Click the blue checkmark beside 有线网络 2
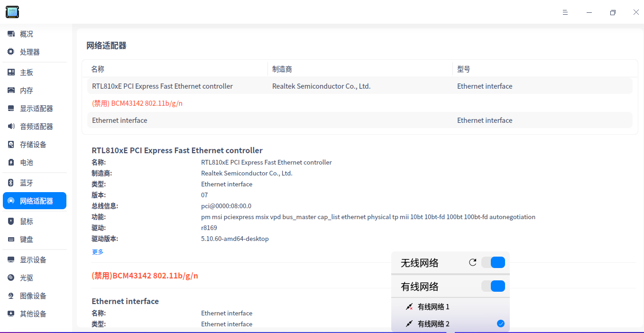Screen dimensions: 644x333 tap(501, 324)
